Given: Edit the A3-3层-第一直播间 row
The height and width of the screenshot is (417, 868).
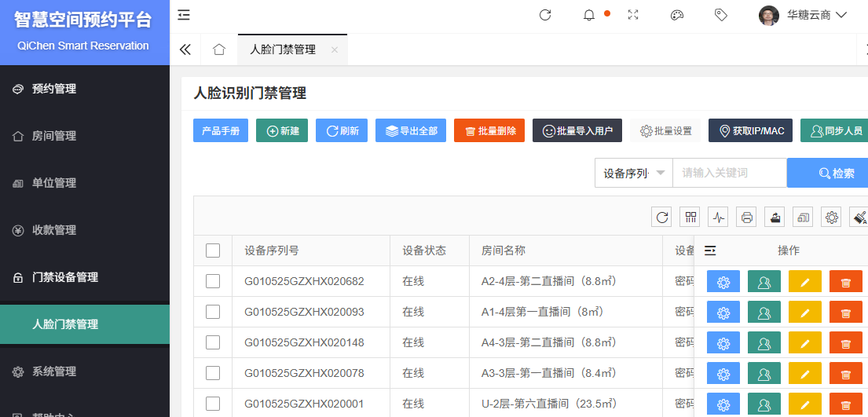Looking at the screenshot, I should (x=805, y=373).
